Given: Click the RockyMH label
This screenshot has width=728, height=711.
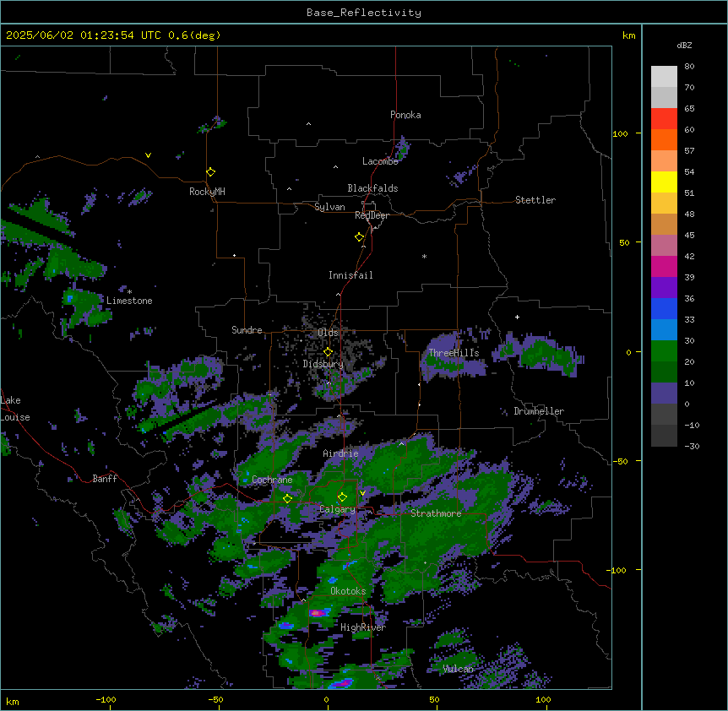Looking at the screenshot, I should tap(207, 192).
